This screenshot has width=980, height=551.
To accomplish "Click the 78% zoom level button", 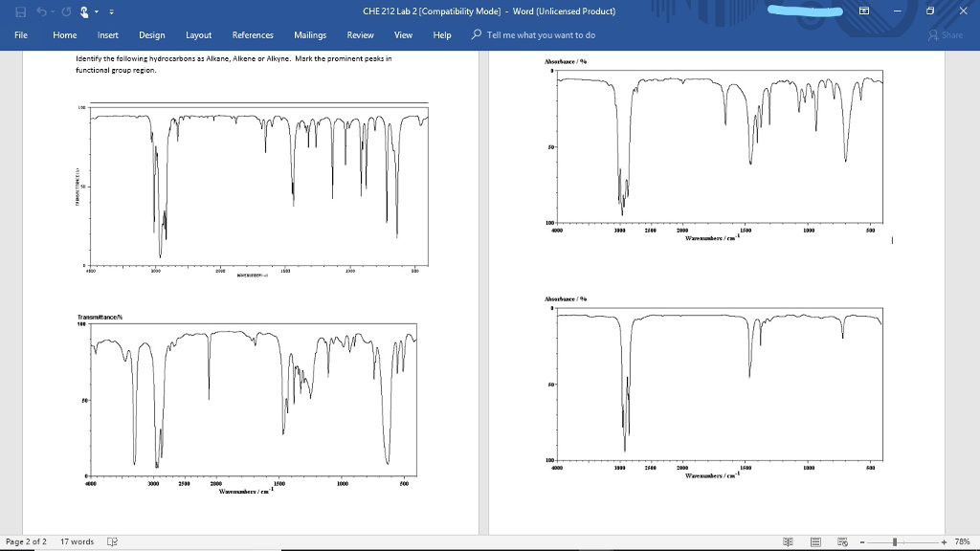I will click(x=963, y=541).
